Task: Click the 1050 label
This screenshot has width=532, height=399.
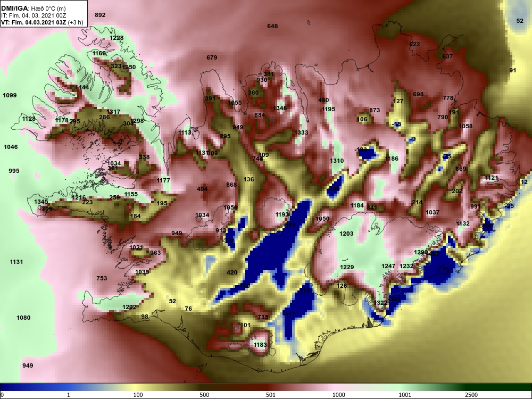Action: coord(322,219)
